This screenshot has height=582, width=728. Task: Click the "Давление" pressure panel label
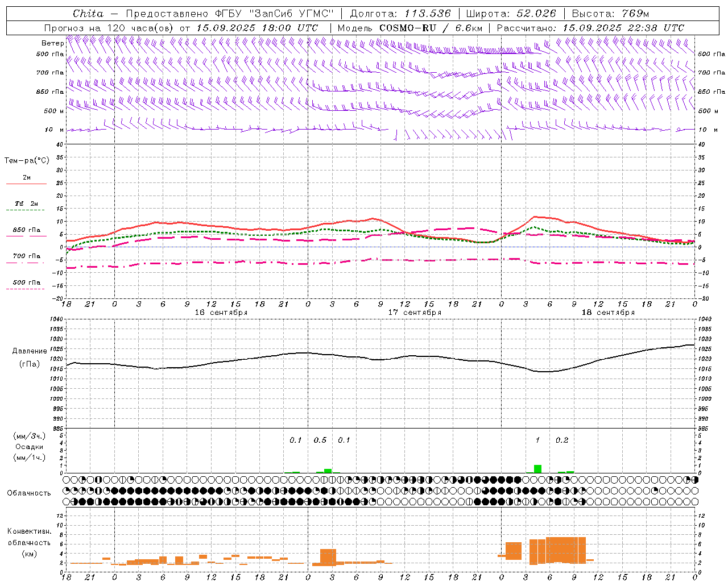coord(30,351)
